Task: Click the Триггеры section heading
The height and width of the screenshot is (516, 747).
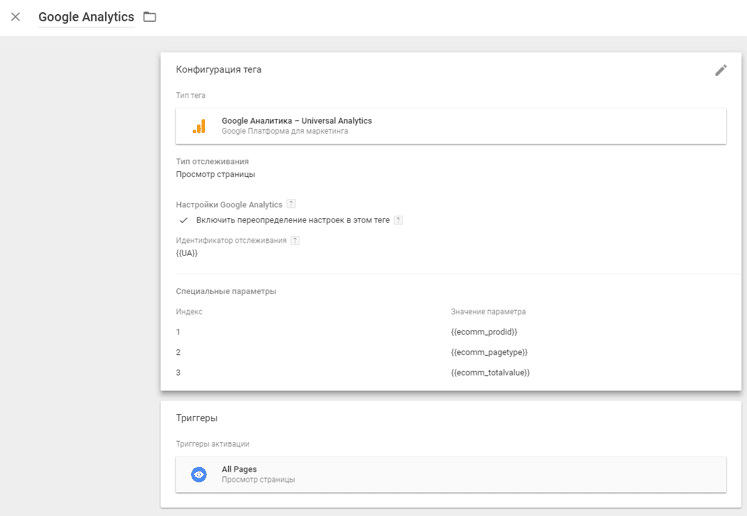Action: click(197, 418)
